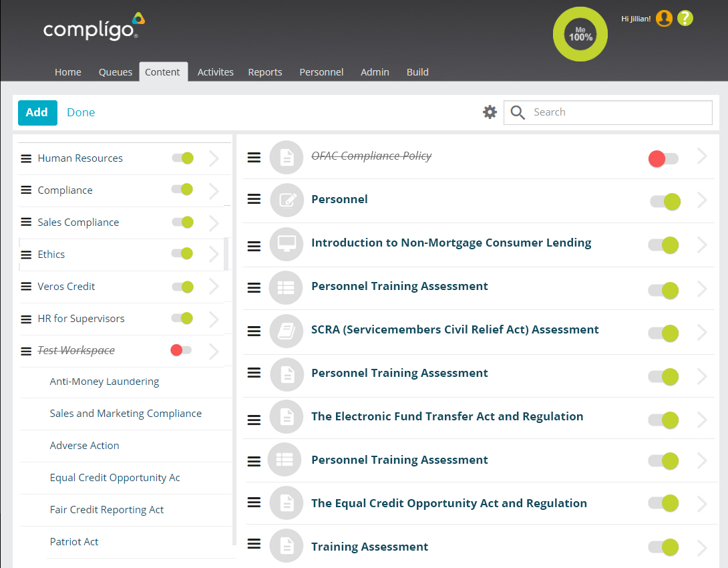Open the Personnel tab in the navigation bar
Image resolution: width=728 pixels, height=568 pixels.
coord(321,72)
